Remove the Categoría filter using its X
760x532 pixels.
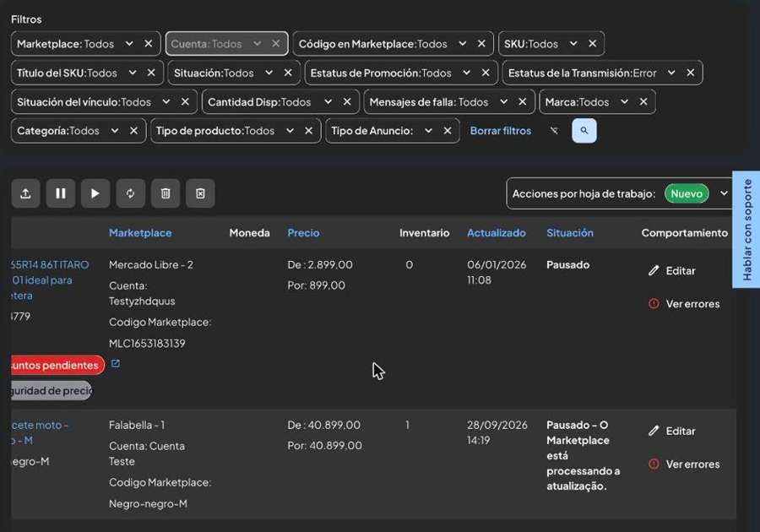point(133,131)
